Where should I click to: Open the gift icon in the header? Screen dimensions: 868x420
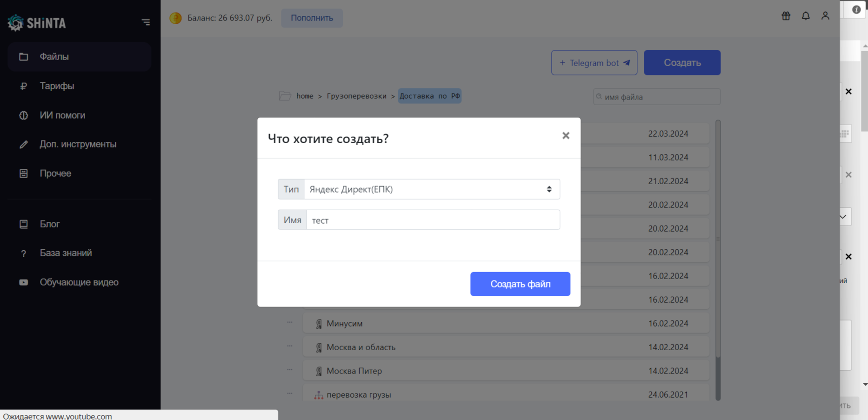(x=786, y=16)
